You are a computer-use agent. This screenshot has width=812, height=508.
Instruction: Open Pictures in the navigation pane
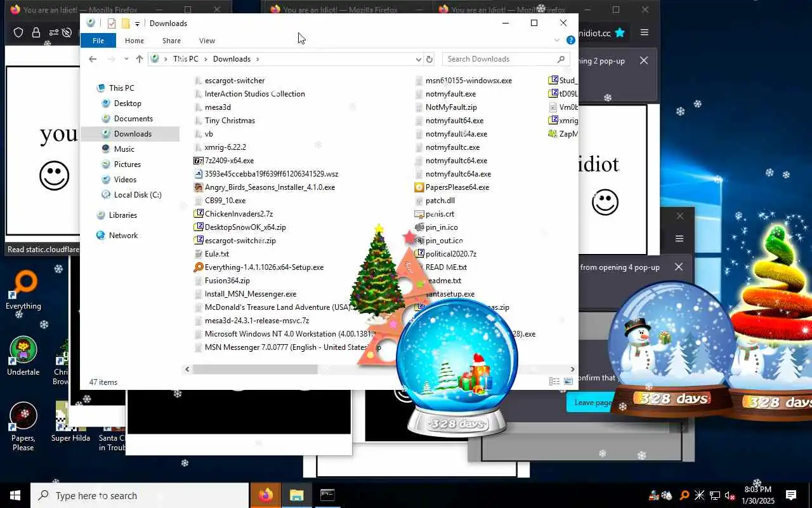click(x=127, y=164)
